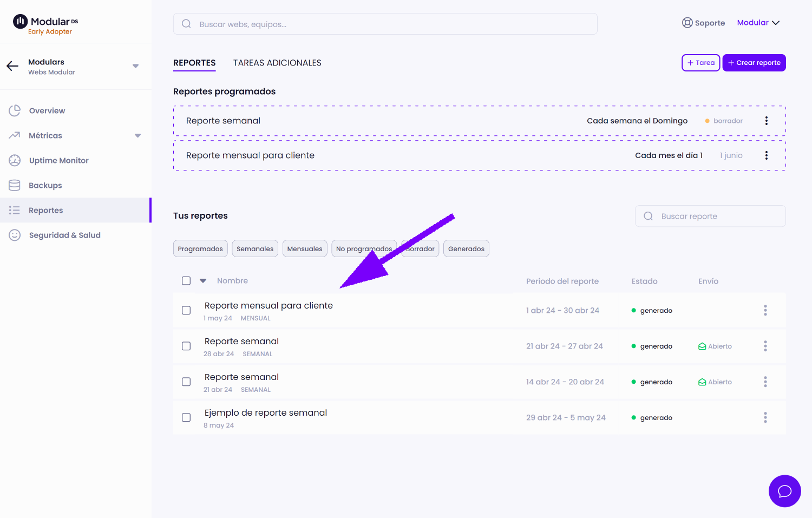The width and height of the screenshot is (812, 518).
Task: Click the Reportes list icon
Action: [15, 210]
